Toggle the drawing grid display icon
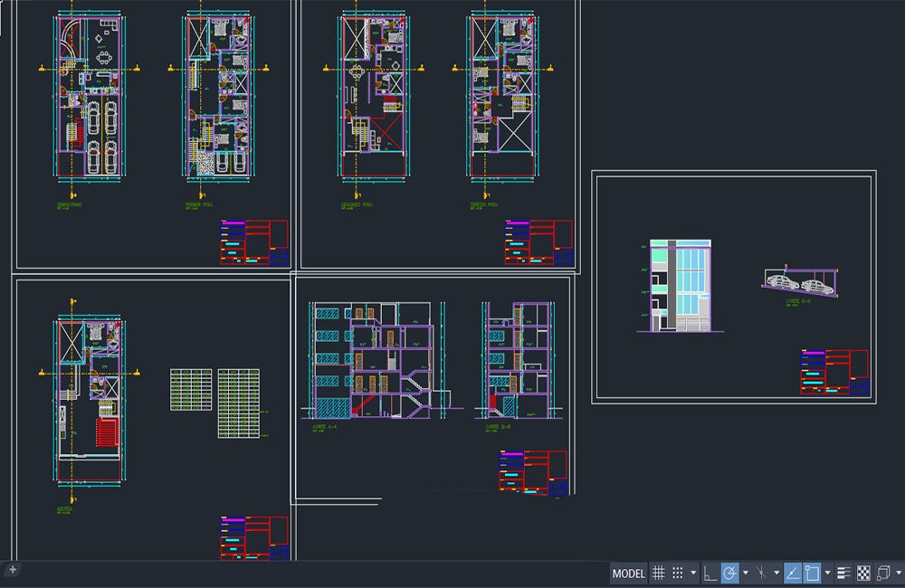This screenshot has height=588, width=905. 658,573
